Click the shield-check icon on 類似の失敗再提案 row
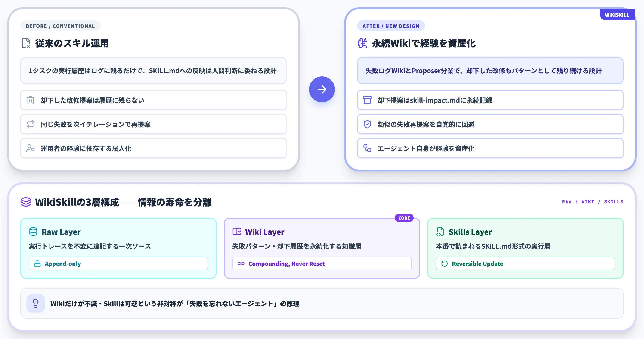This screenshot has width=644, height=339. 367,124
